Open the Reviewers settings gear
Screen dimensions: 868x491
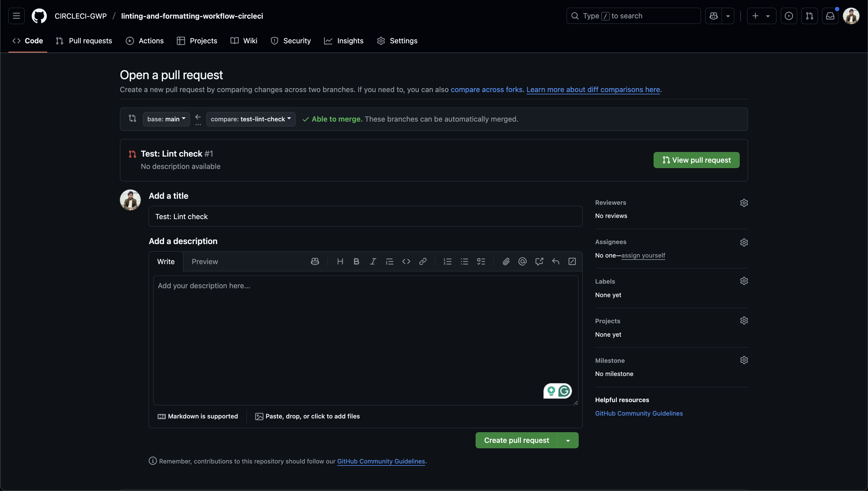(744, 203)
